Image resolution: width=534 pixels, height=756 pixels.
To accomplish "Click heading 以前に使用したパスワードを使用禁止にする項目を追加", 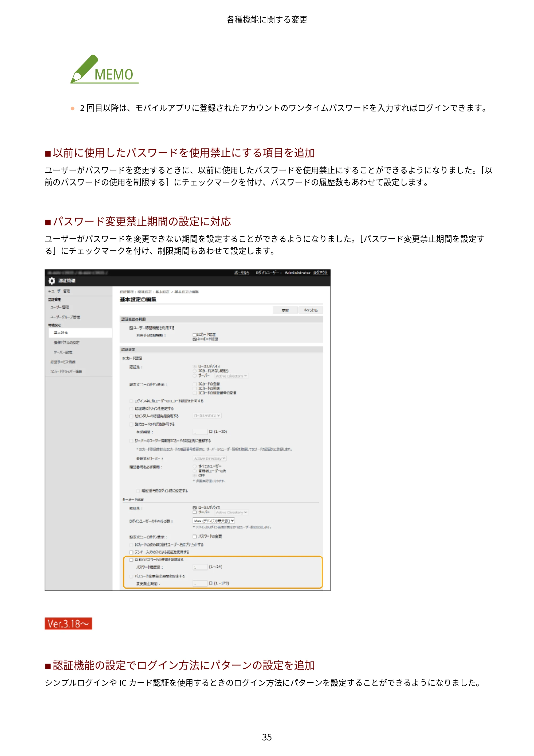I will [184, 153].
